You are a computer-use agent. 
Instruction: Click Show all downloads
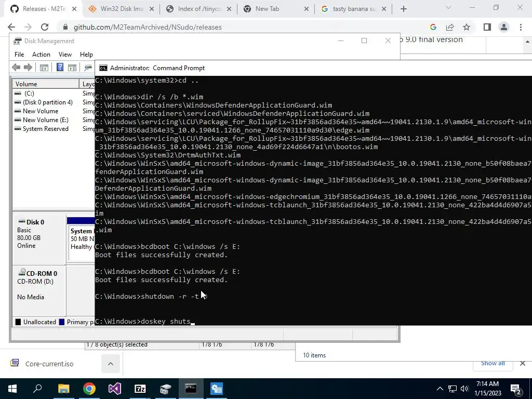[x=493, y=363]
